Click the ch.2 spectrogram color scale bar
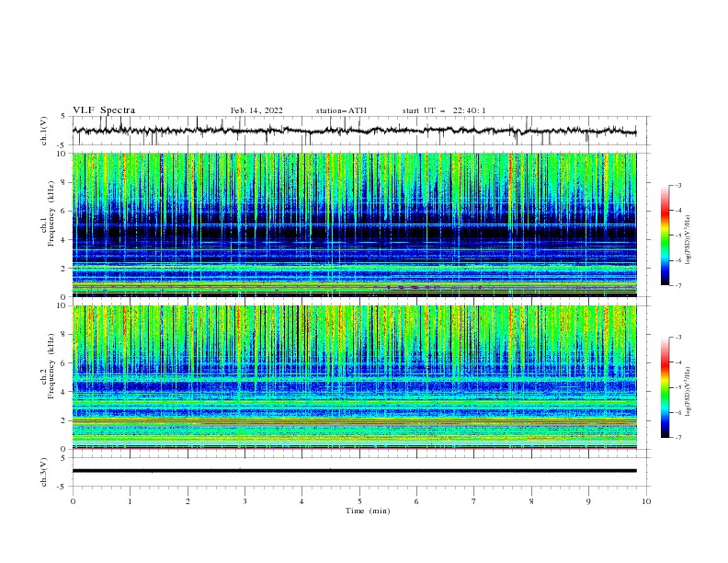Viewport: 728px width, 563px height. pos(665,387)
